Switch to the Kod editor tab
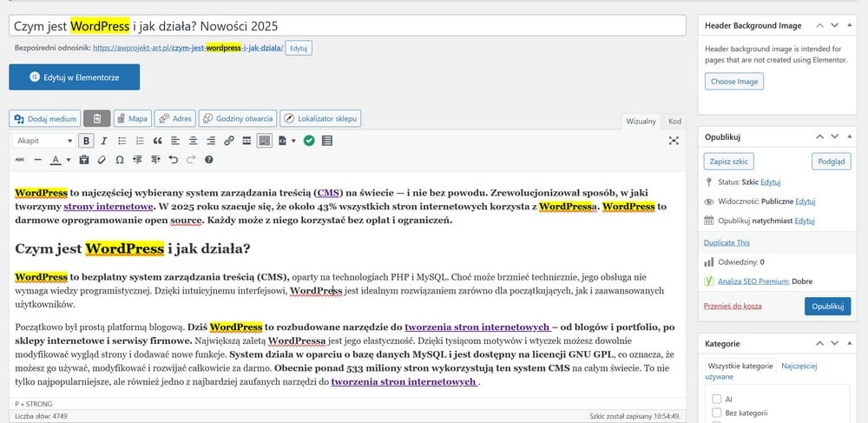This screenshot has height=423, width=868. (674, 122)
